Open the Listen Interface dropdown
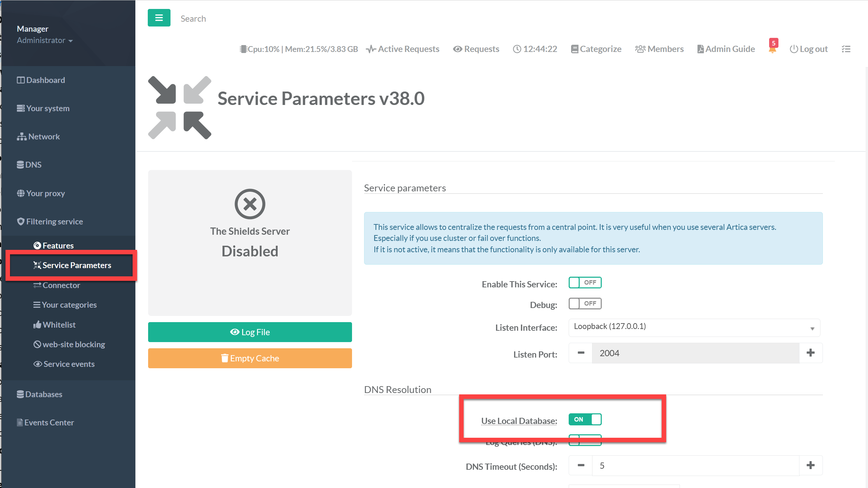Image resolution: width=868 pixels, height=488 pixels. 694,327
